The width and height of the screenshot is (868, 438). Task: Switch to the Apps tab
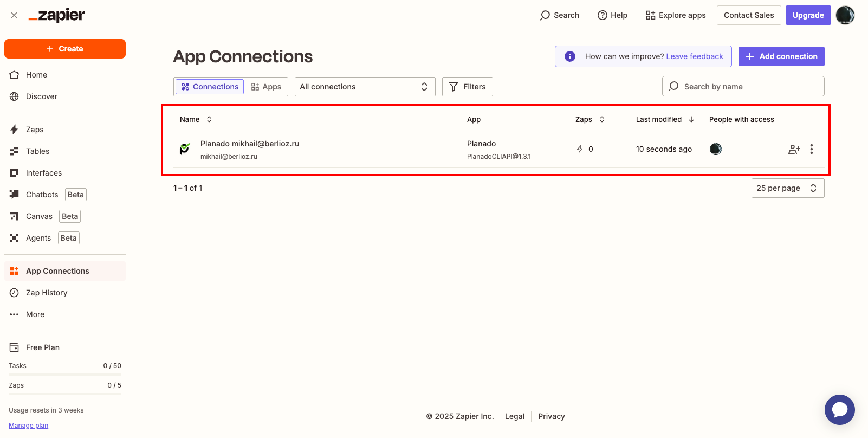tap(266, 87)
